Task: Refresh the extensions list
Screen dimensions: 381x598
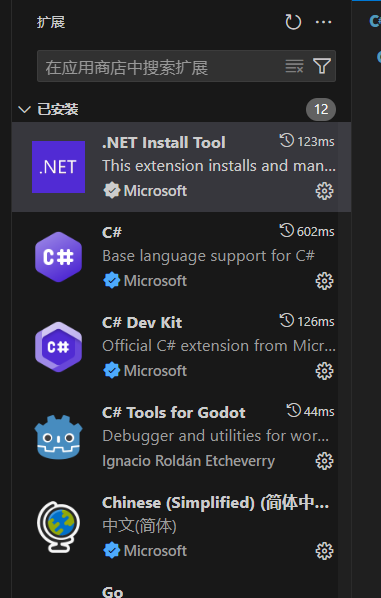Action: pos(293,22)
